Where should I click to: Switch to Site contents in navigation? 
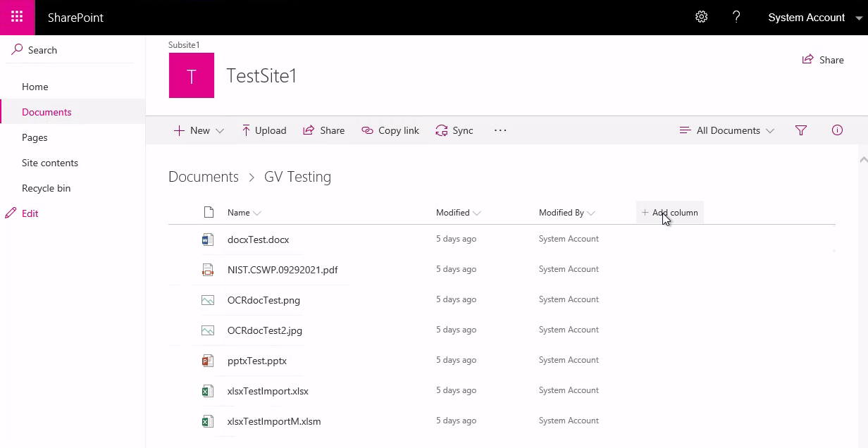point(49,163)
